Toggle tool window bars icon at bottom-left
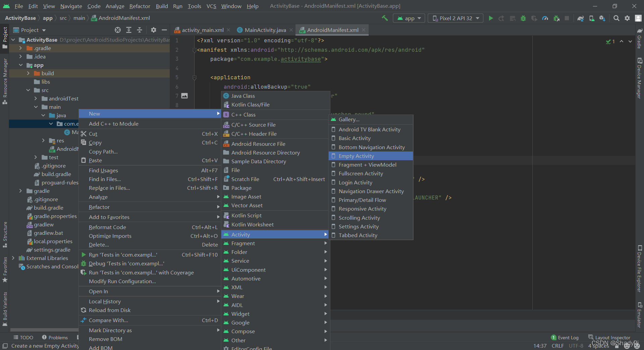This screenshot has width=644, height=350. click(x=5, y=346)
